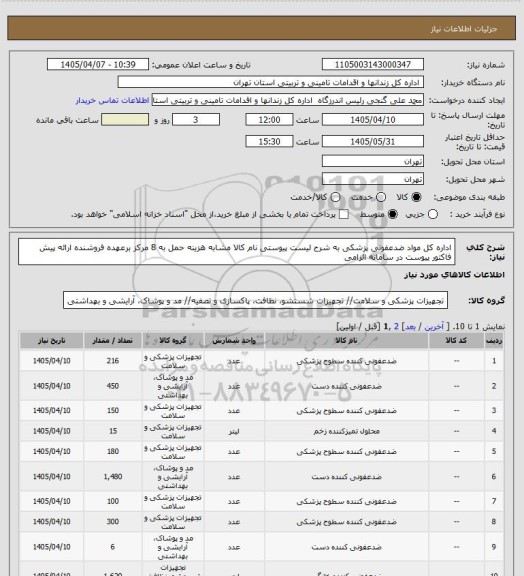The width and height of the screenshot is (524, 576).
Task: Click the تعداد / مقدار column header
Action: [113, 341]
